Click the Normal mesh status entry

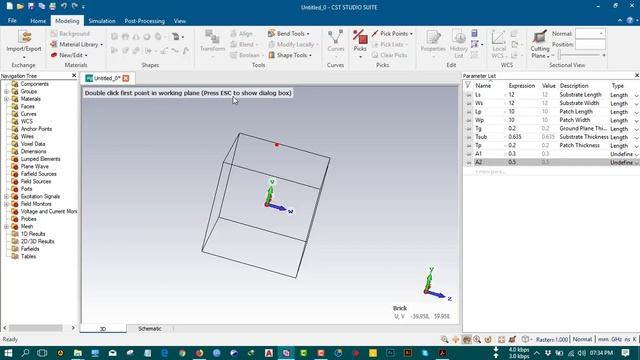click(582, 340)
